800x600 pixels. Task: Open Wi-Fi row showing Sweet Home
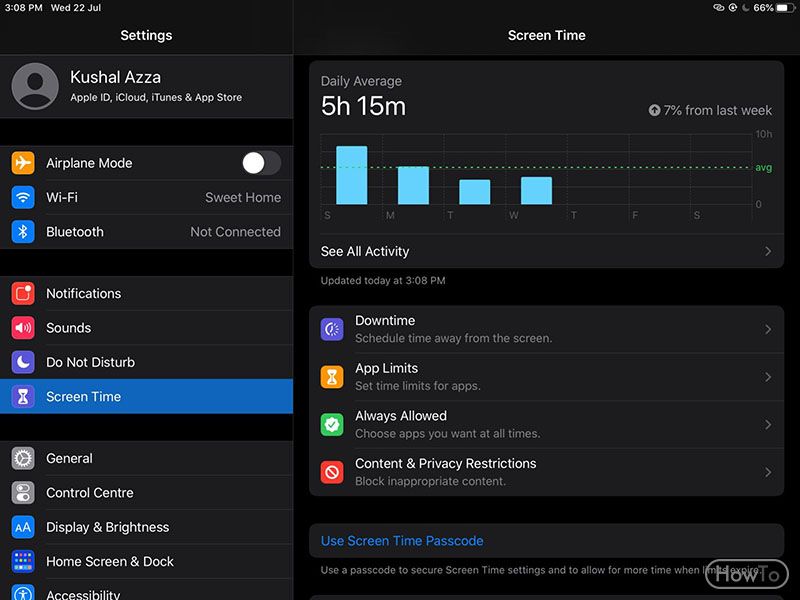coord(146,197)
